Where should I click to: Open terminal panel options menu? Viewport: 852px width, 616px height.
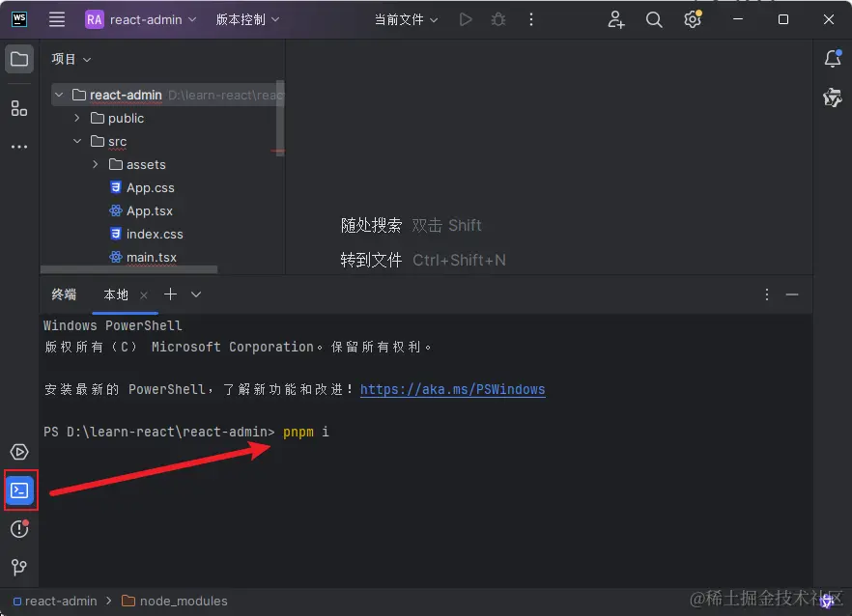coord(767,294)
